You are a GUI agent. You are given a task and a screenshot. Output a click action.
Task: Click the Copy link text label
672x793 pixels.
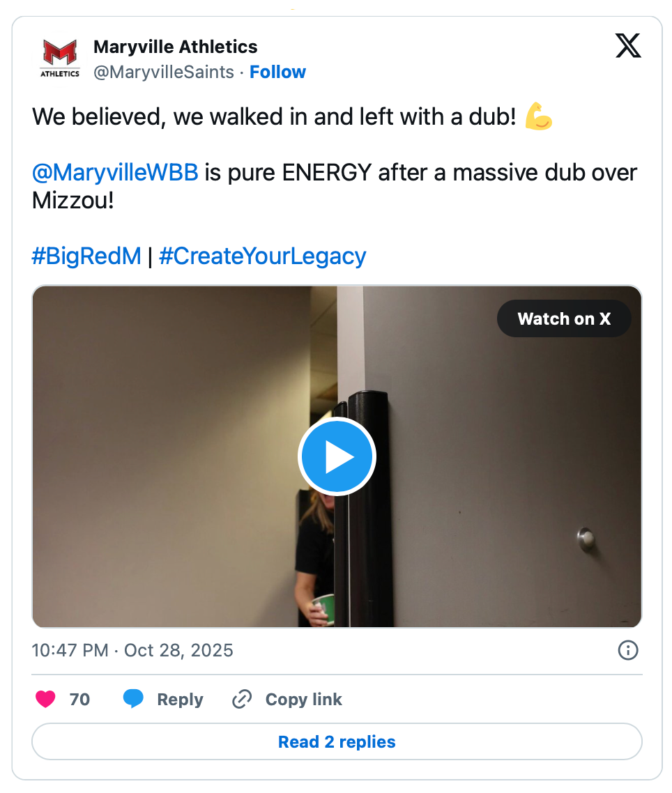[x=304, y=699]
